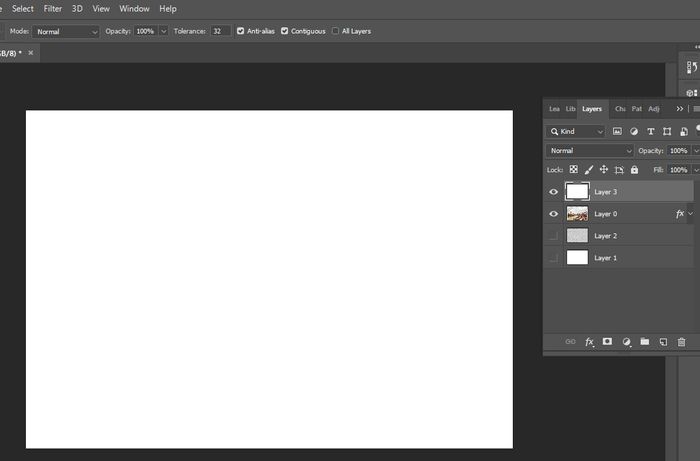This screenshot has height=461, width=700.
Task: Click the Link layers icon
Action: (570, 342)
